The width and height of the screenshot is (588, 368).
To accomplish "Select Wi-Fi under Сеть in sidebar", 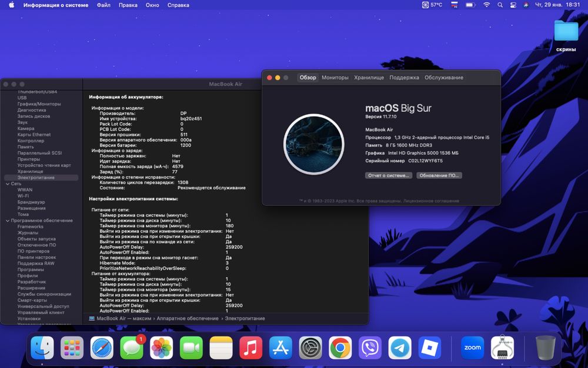I will point(23,196).
